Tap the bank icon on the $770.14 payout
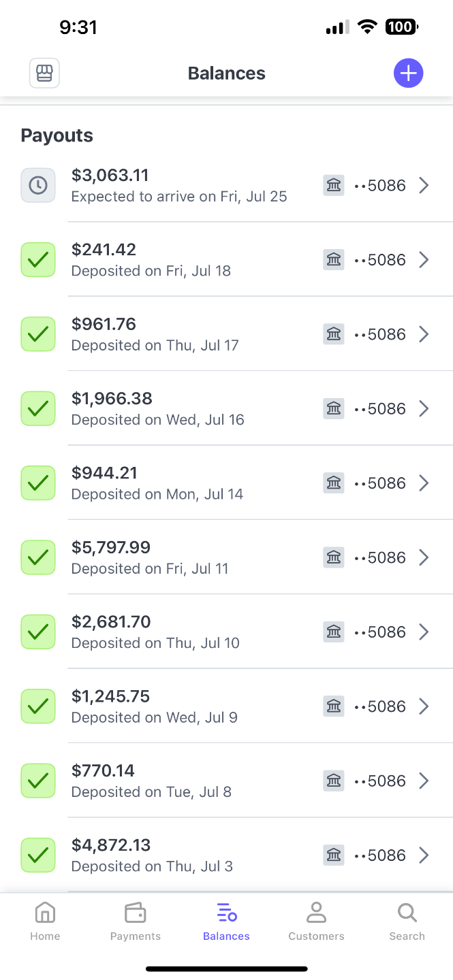 (334, 781)
